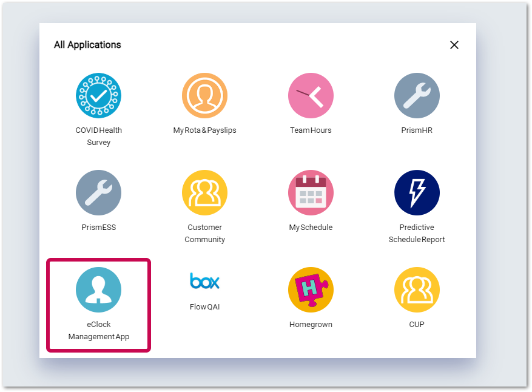Click the "My Schedule" label text
Viewport: 532px width, 392px height.
click(311, 228)
